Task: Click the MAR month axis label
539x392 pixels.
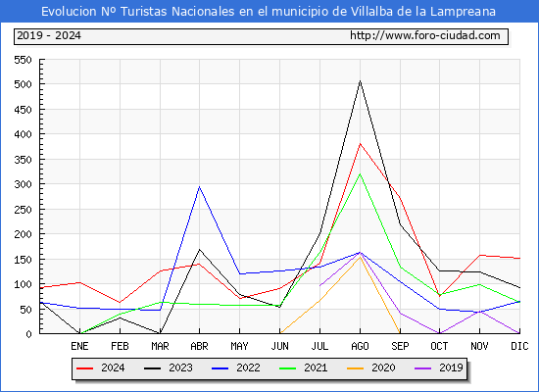Action: click(160, 346)
